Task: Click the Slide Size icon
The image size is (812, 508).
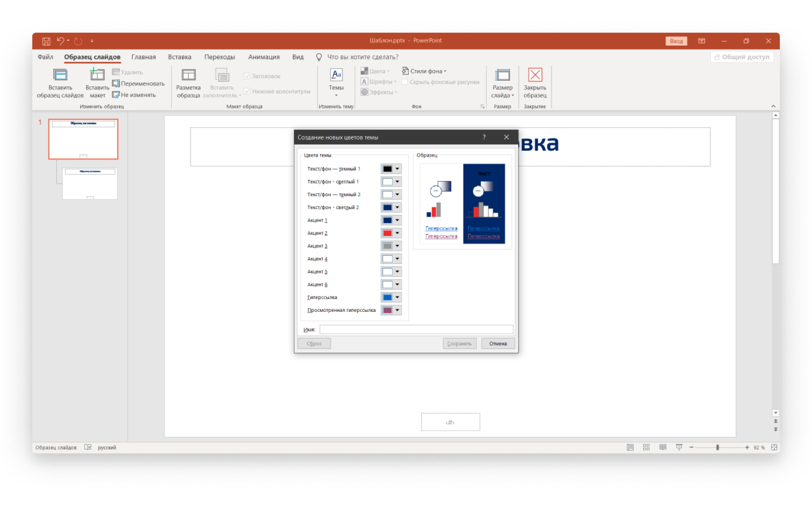Action: (502, 75)
